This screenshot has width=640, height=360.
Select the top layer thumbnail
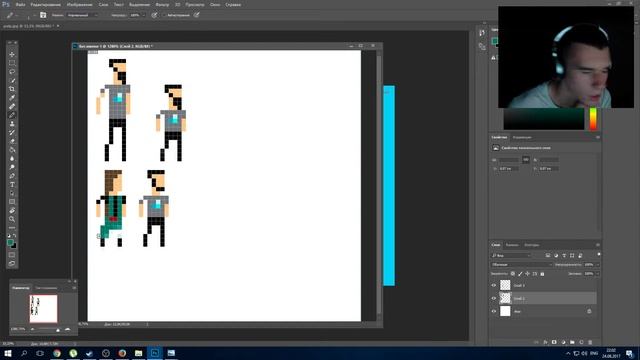coord(505,285)
